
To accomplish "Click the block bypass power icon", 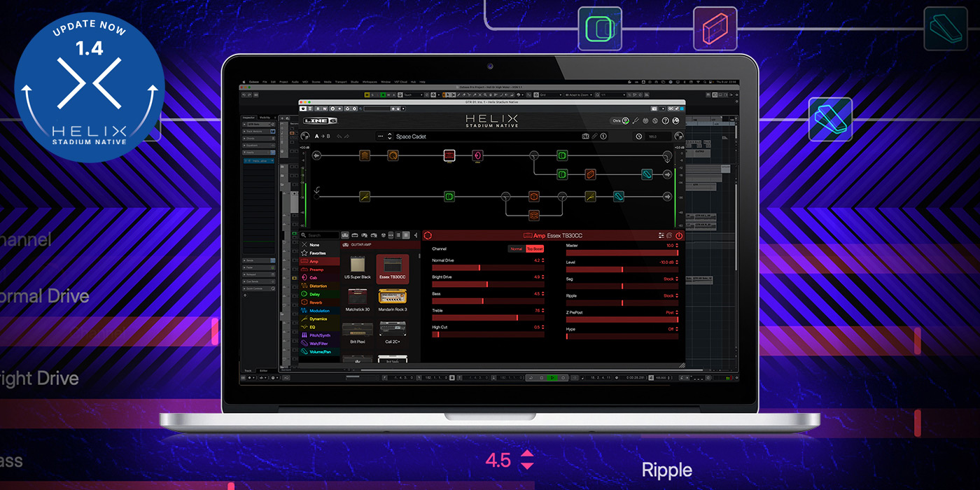I will 679,236.
